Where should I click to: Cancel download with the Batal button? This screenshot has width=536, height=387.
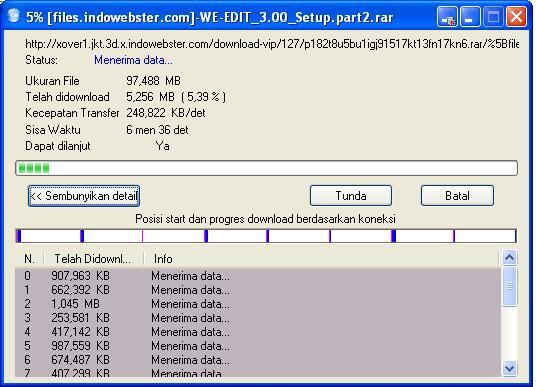point(457,196)
